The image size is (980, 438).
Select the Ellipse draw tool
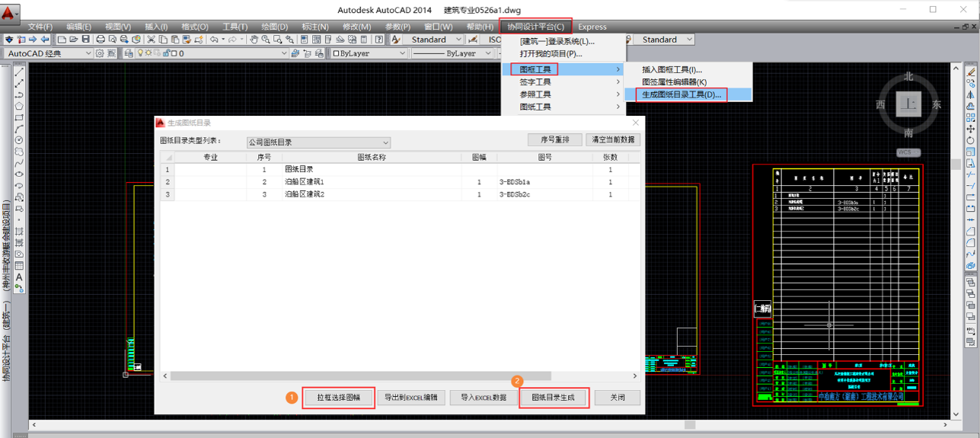click(19, 174)
